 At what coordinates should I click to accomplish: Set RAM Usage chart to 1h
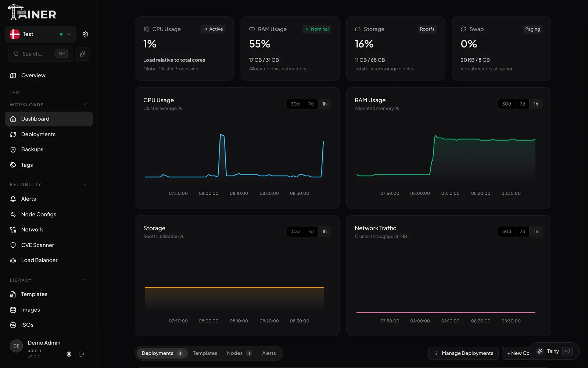[536, 104]
